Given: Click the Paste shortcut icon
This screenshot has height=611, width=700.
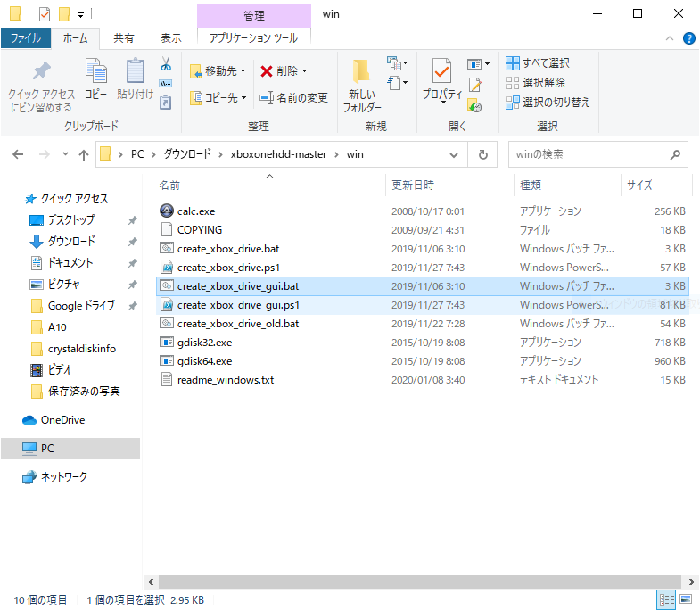Looking at the screenshot, I should [166, 103].
